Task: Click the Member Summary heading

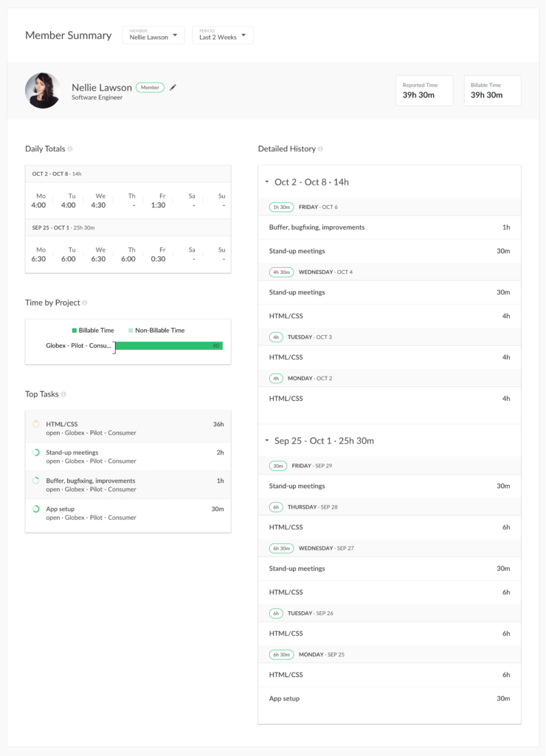Action: (69, 35)
